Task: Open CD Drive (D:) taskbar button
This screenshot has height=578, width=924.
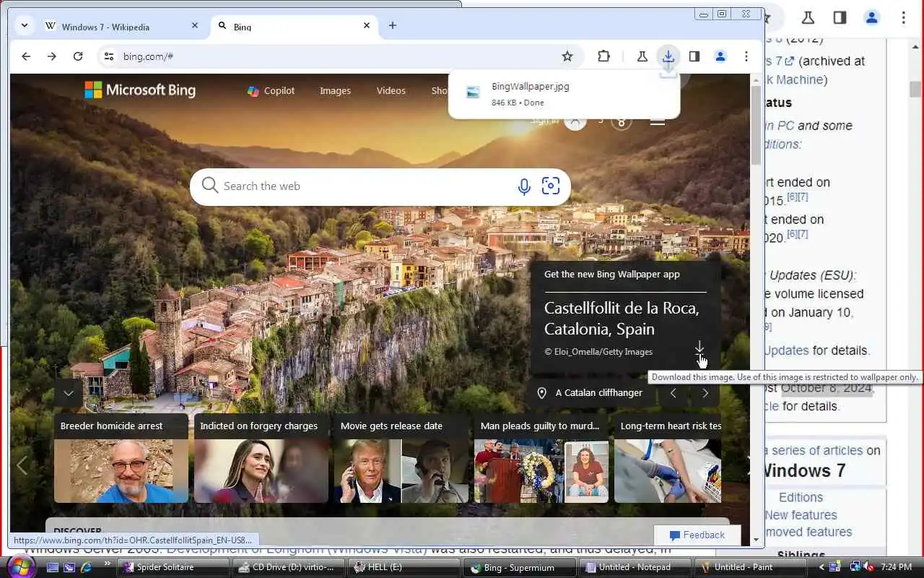Action: tap(289, 568)
